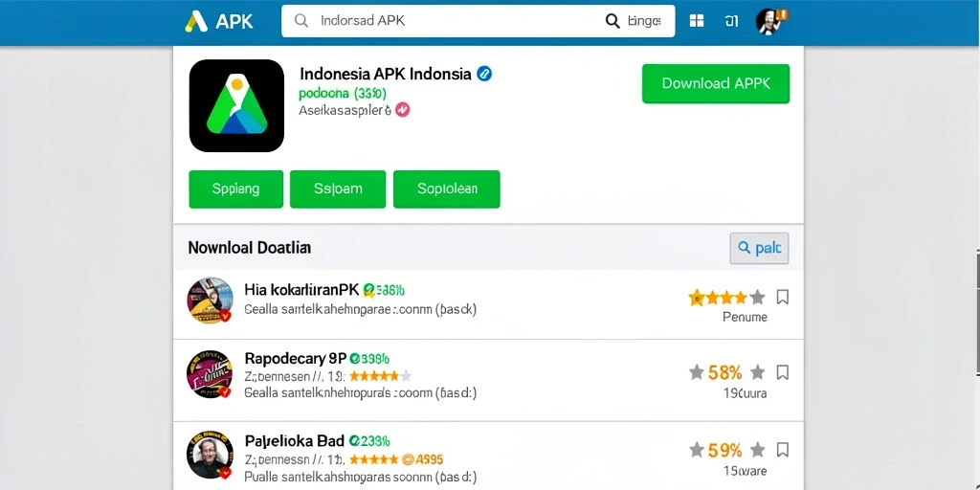Viewport: 980px width, 490px height.
Task: Click the blue verified badge next to Indonesia APK
Action: (484, 74)
